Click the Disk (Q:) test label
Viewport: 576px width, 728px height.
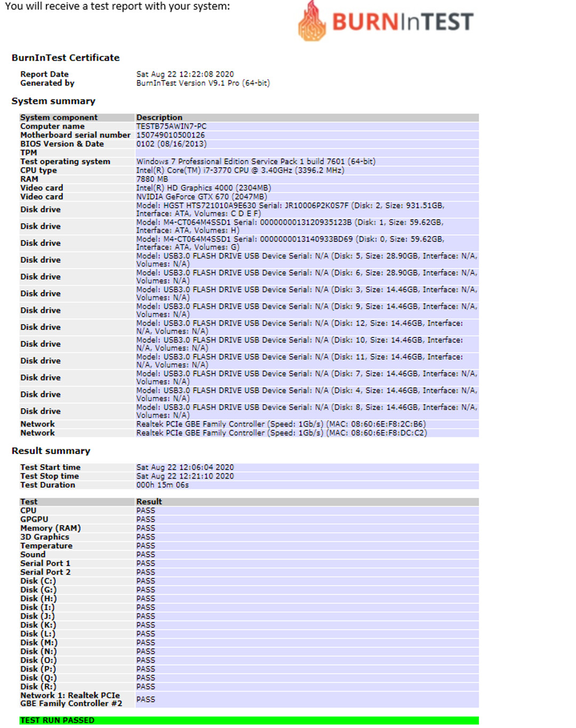point(38,678)
